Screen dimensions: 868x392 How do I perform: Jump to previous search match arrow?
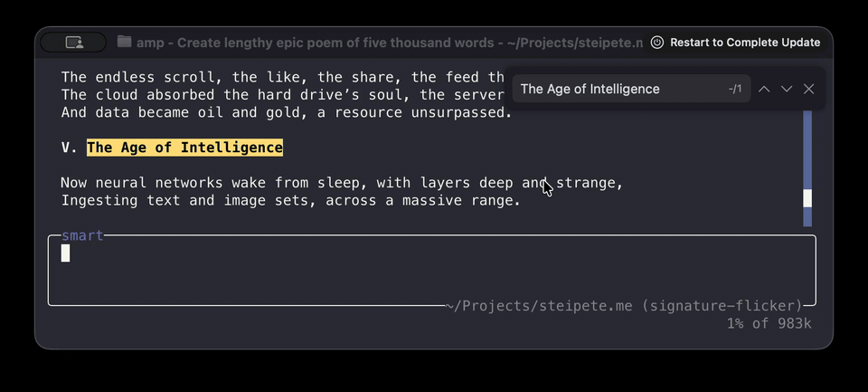coord(764,89)
